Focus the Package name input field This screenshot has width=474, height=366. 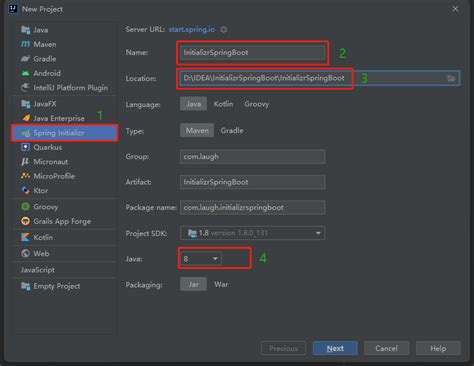click(x=252, y=207)
